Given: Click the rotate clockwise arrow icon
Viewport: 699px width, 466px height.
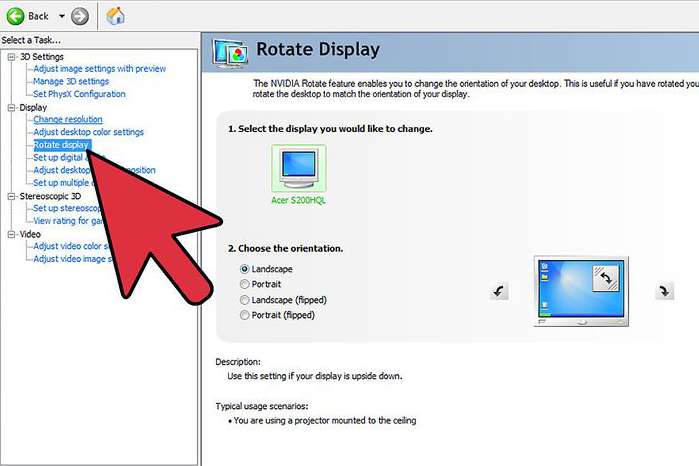Looking at the screenshot, I should tap(664, 291).
